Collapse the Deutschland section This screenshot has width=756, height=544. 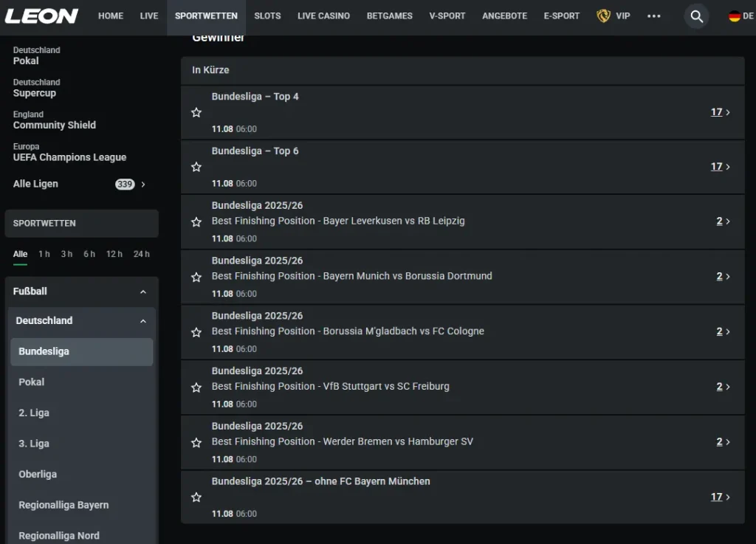click(x=143, y=321)
